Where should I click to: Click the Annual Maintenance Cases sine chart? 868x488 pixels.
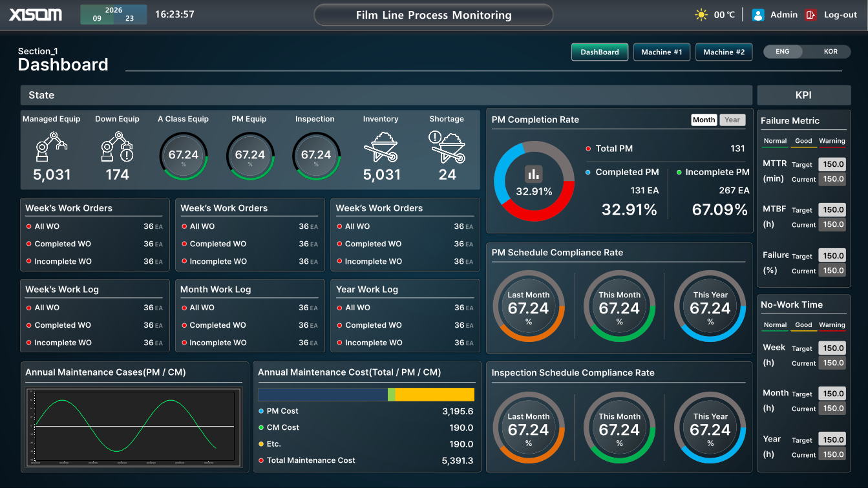tap(133, 427)
